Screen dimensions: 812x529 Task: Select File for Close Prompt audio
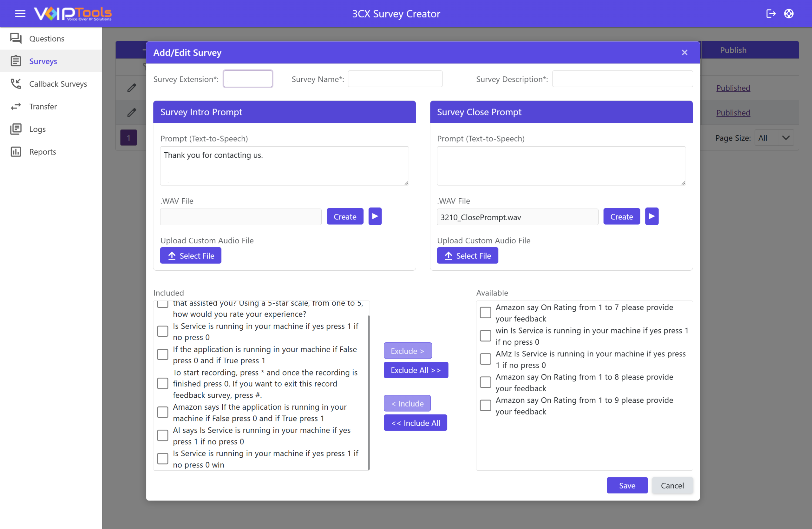468,256
